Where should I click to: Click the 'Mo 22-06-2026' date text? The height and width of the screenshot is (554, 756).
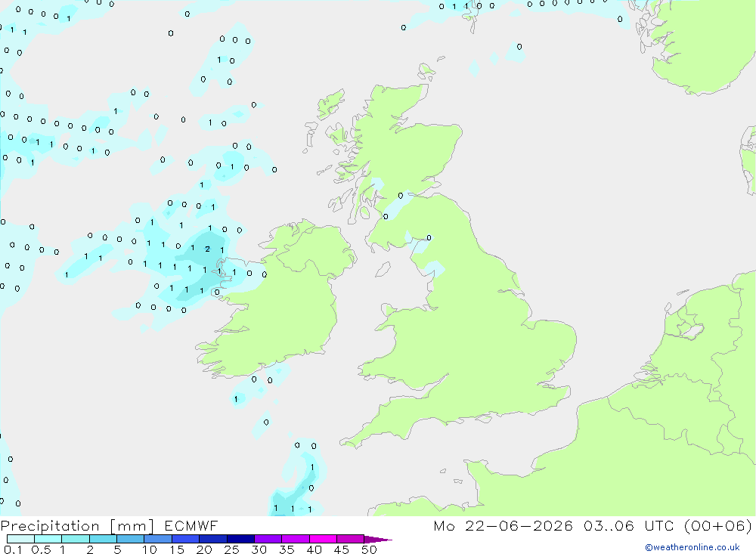503,525
